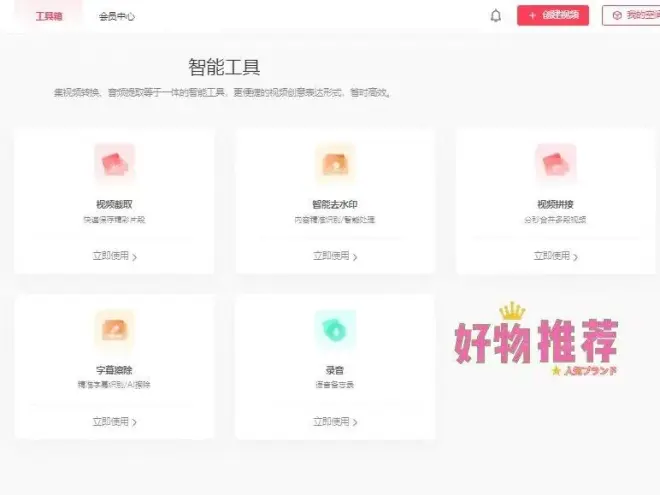660x495 pixels.
Task: Switch to the 工具箱 tab
Action: pyautogui.click(x=49, y=16)
